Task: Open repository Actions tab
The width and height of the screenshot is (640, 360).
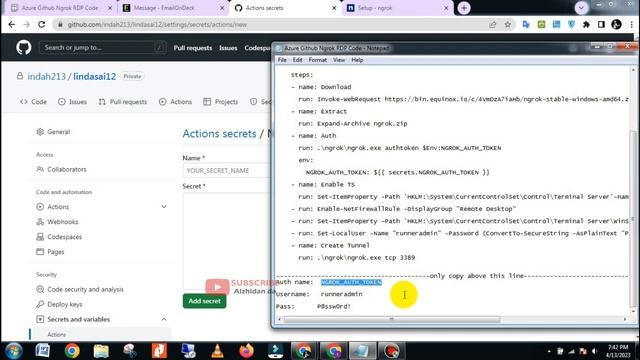Action: 176,102
